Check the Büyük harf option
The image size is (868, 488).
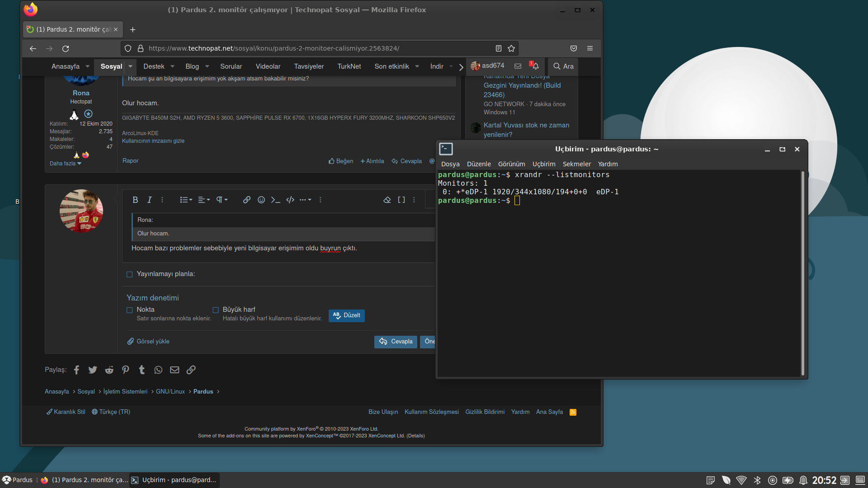pos(216,310)
